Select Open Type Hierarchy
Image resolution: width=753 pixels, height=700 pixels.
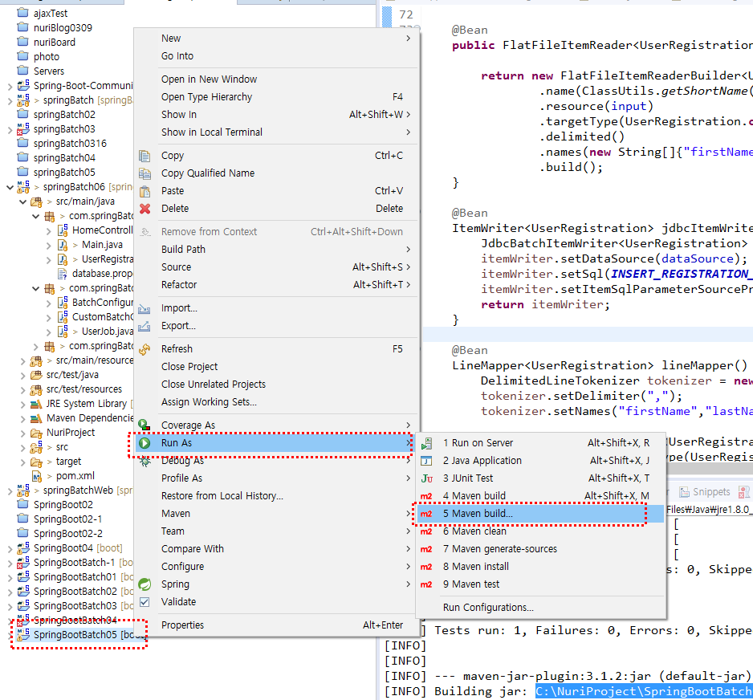point(275,97)
